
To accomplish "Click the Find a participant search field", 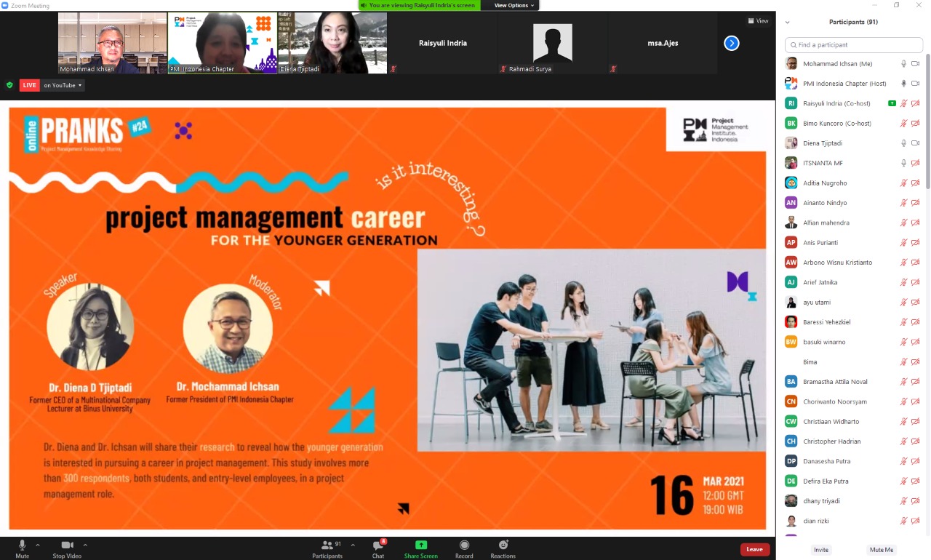I will [x=854, y=45].
